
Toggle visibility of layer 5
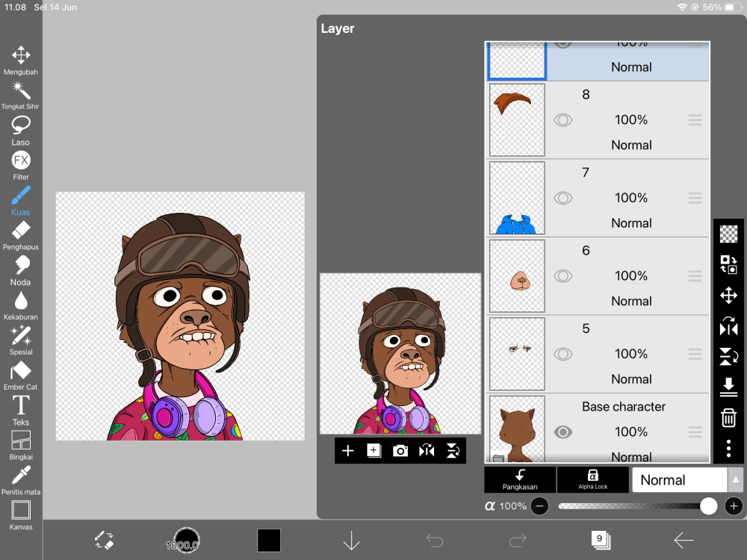point(562,354)
